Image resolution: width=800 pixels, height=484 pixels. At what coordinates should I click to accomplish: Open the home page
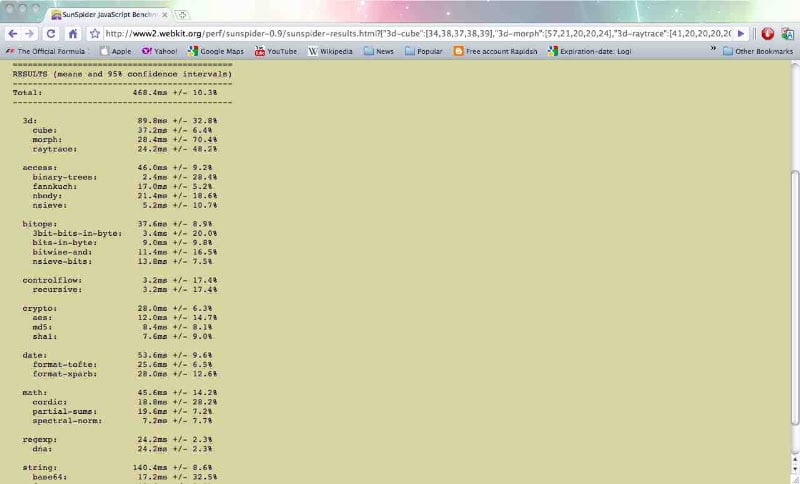click(x=73, y=34)
